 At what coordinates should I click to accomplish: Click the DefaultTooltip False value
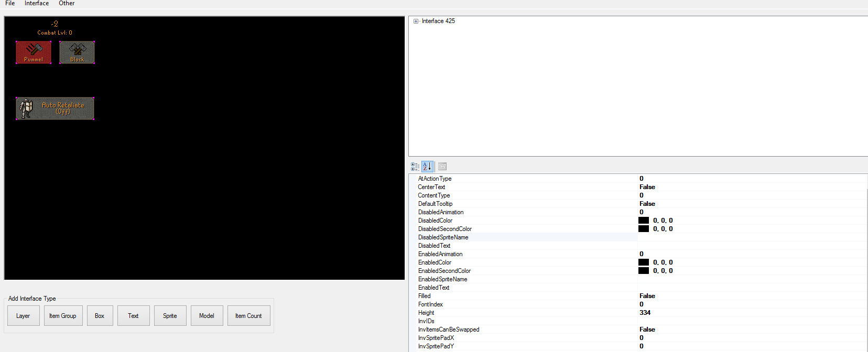point(647,204)
